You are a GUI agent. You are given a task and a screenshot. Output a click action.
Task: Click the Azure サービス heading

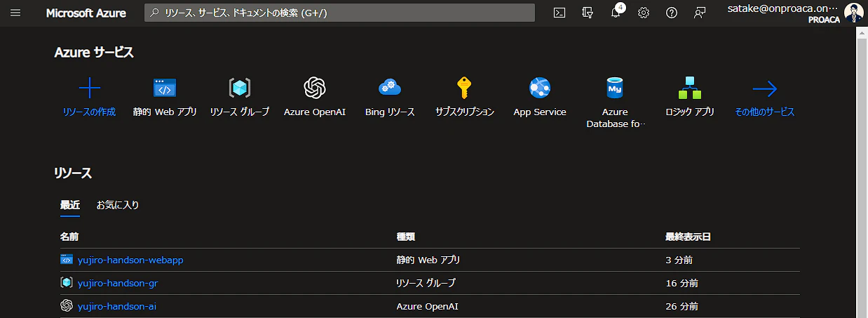pyautogui.click(x=94, y=53)
